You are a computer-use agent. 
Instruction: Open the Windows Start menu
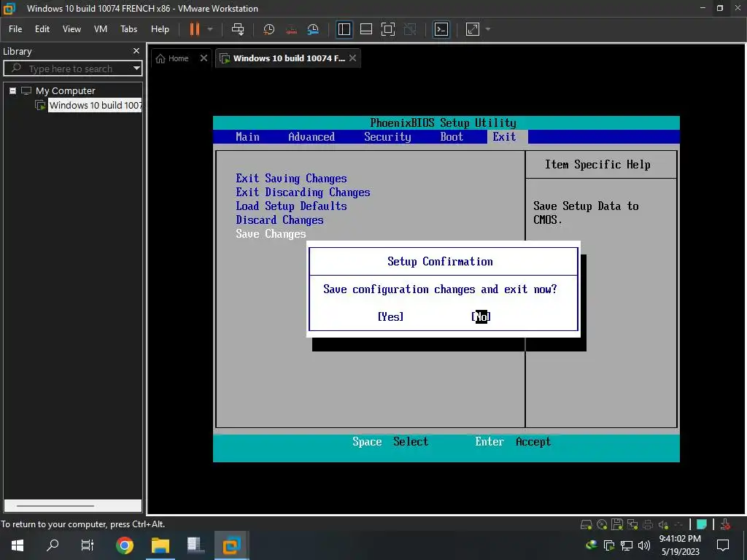[18, 545]
